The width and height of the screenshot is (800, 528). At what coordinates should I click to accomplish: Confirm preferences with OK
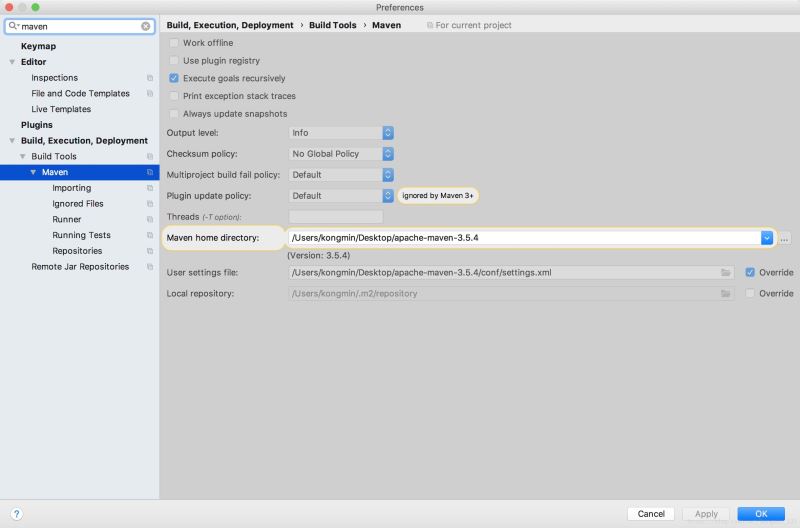point(761,514)
